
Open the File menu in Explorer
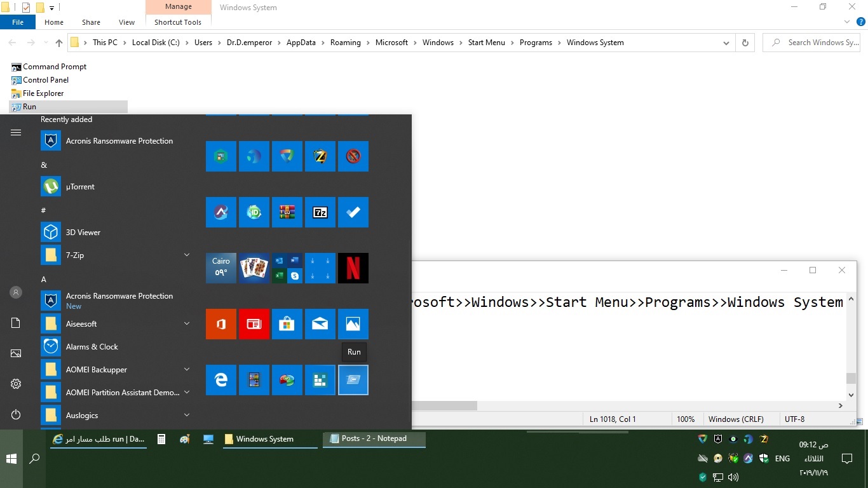click(18, 22)
